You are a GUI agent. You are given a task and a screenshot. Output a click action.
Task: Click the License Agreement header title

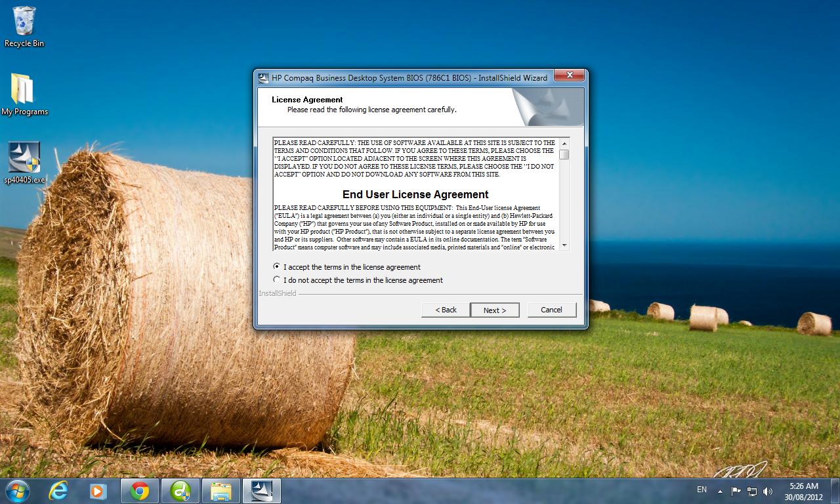307,100
